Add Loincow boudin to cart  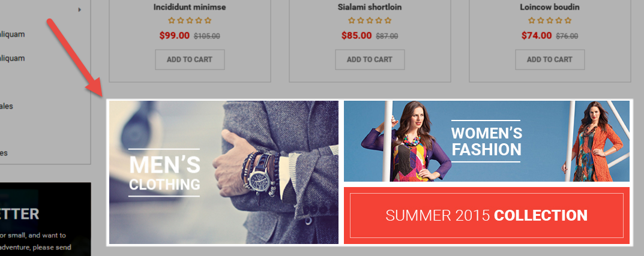tap(550, 59)
